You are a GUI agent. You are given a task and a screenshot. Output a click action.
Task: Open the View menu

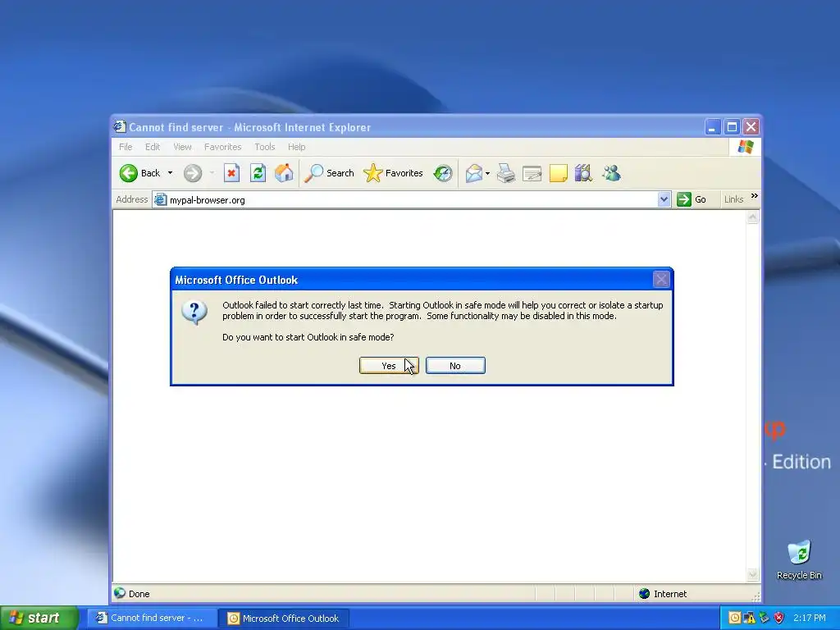coord(182,147)
